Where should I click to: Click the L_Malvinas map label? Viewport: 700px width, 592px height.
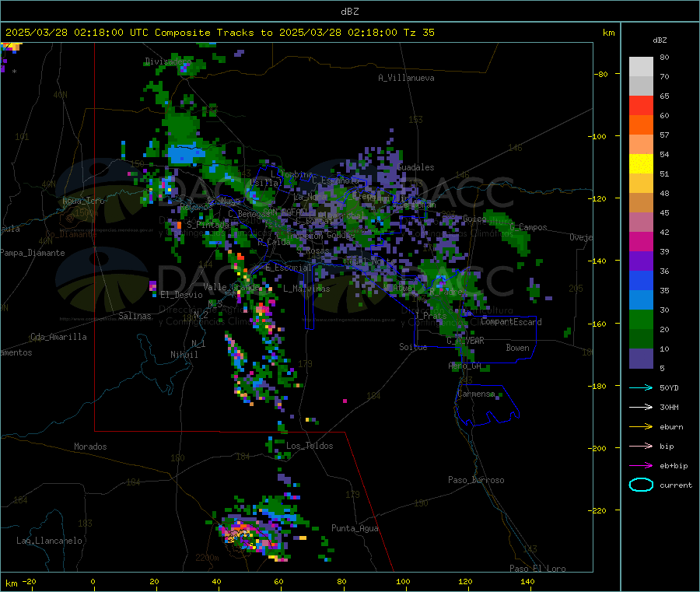[x=306, y=289]
